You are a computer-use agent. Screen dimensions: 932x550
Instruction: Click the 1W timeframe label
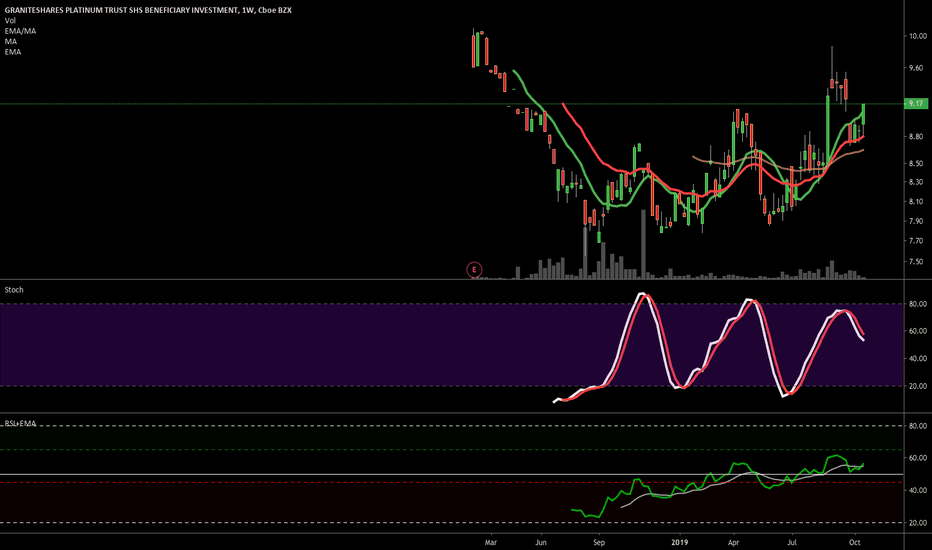[248, 10]
